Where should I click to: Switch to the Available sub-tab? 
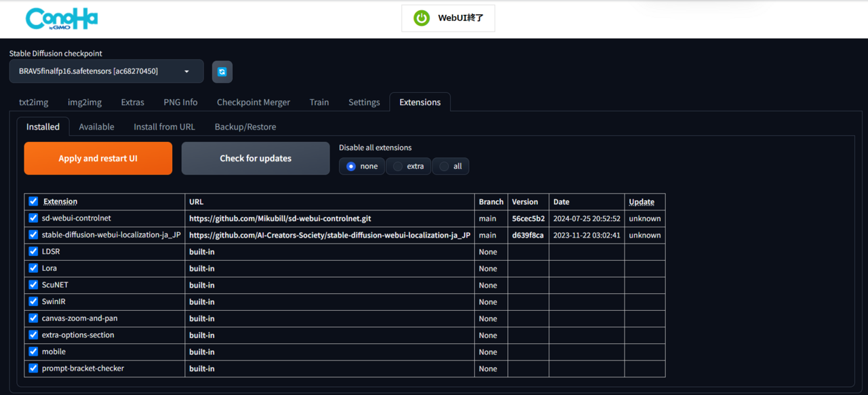click(x=96, y=127)
